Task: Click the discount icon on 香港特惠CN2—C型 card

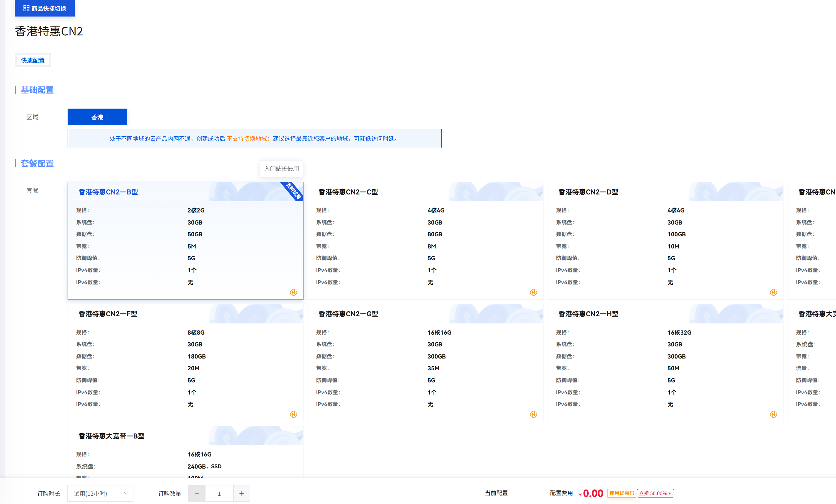Action: [533, 292]
